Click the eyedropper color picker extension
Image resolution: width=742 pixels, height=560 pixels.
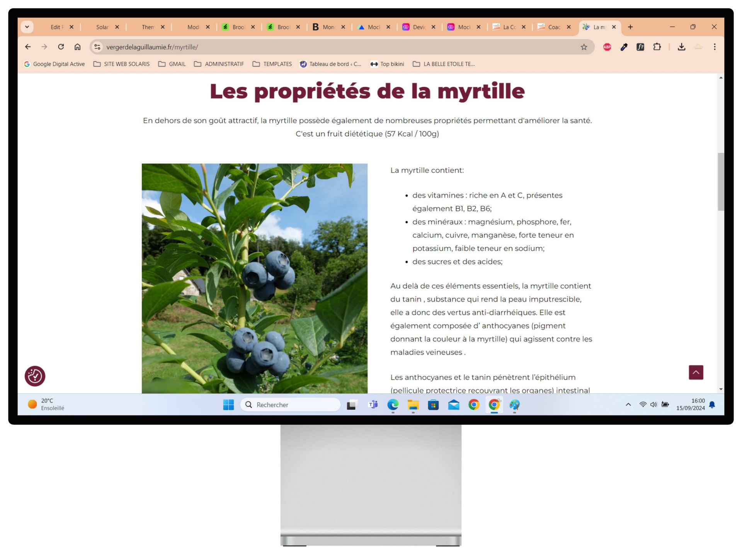[x=624, y=47]
